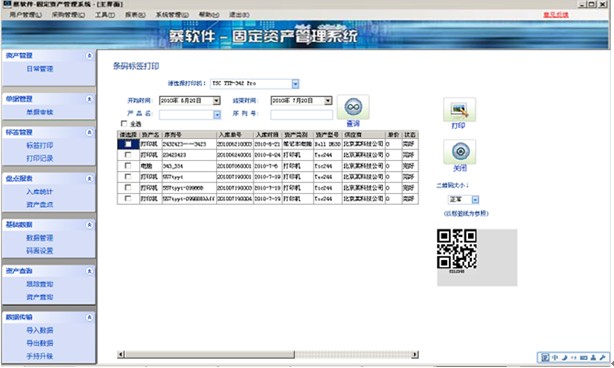Check the row with serial 23423423
Viewport: 614px width, 368px height.
pyautogui.click(x=128, y=155)
